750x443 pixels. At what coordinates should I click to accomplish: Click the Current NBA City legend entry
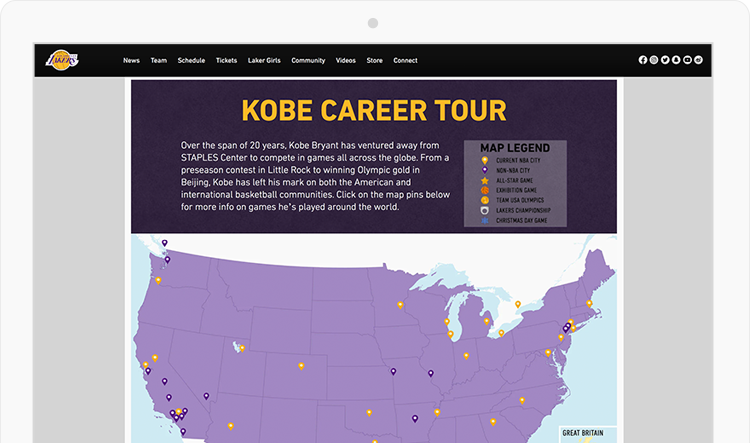tap(511, 160)
